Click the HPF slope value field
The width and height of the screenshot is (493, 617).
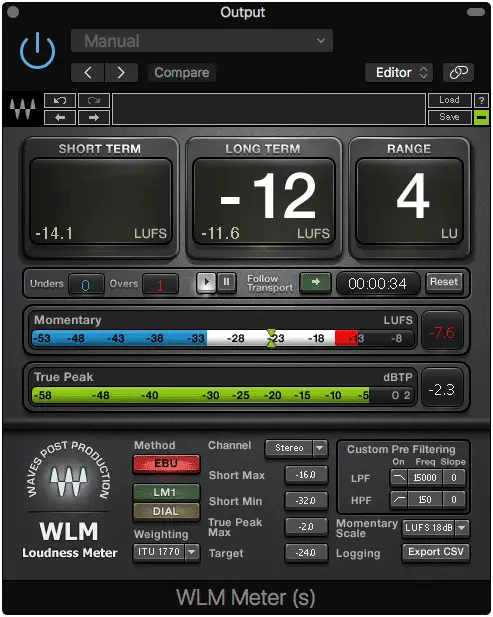(x=454, y=500)
